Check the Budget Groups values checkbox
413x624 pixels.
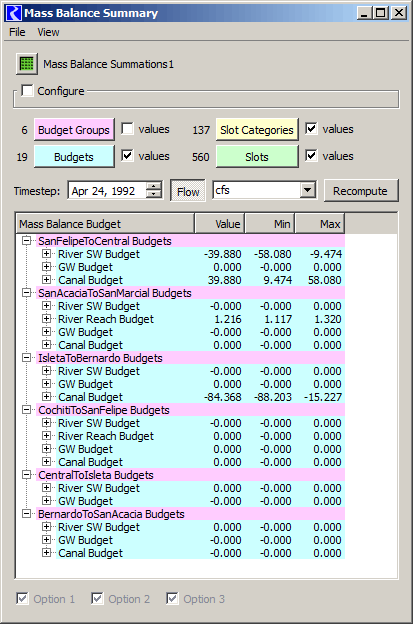[127, 129]
